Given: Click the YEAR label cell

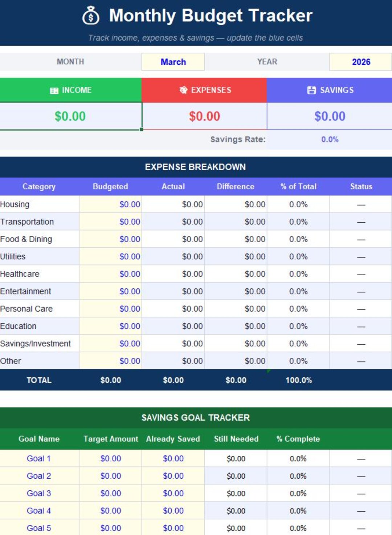Looking at the screenshot, I should pos(267,62).
